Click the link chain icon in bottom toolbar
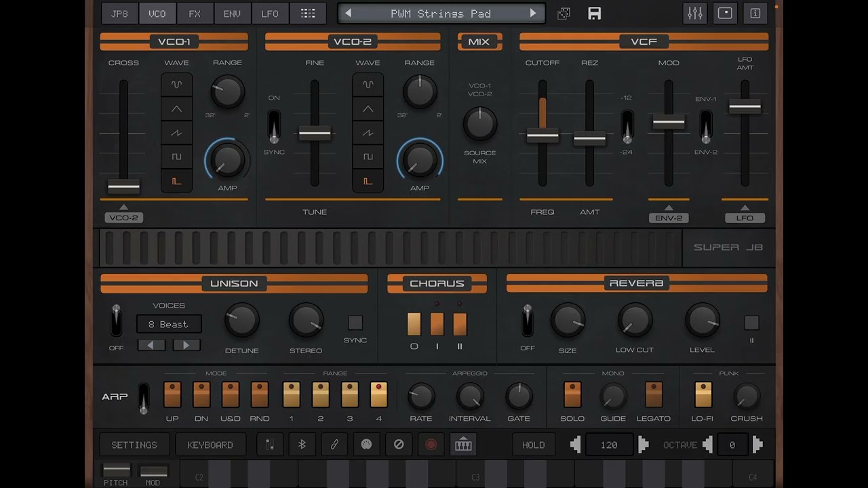 [x=334, y=445]
